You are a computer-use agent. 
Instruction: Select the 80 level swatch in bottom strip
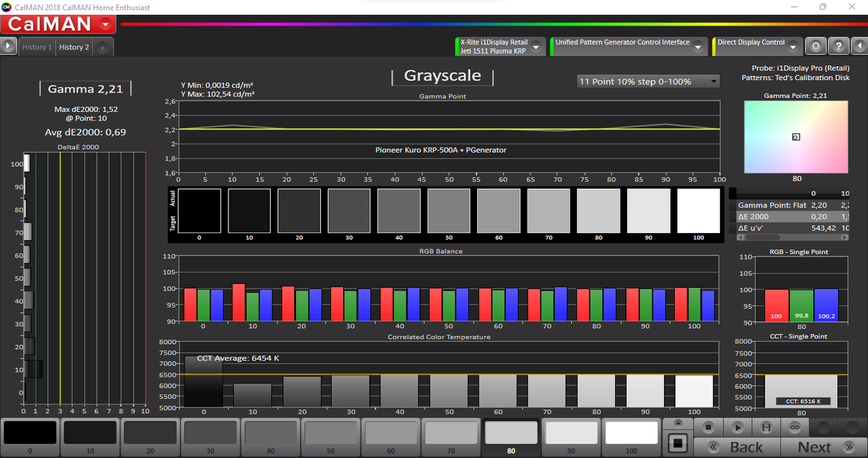(511, 438)
